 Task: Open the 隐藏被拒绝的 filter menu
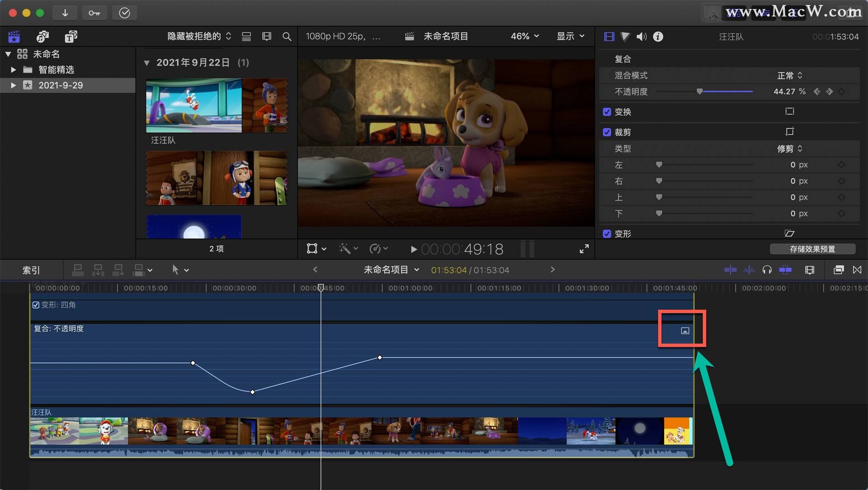(x=199, y=36)
